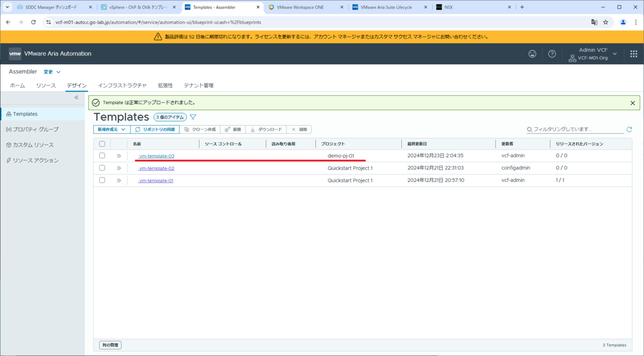This screenshot has height=356, width=644.
Task: Switch to the テナント管理 tab
Action: [x=199, y=85]
